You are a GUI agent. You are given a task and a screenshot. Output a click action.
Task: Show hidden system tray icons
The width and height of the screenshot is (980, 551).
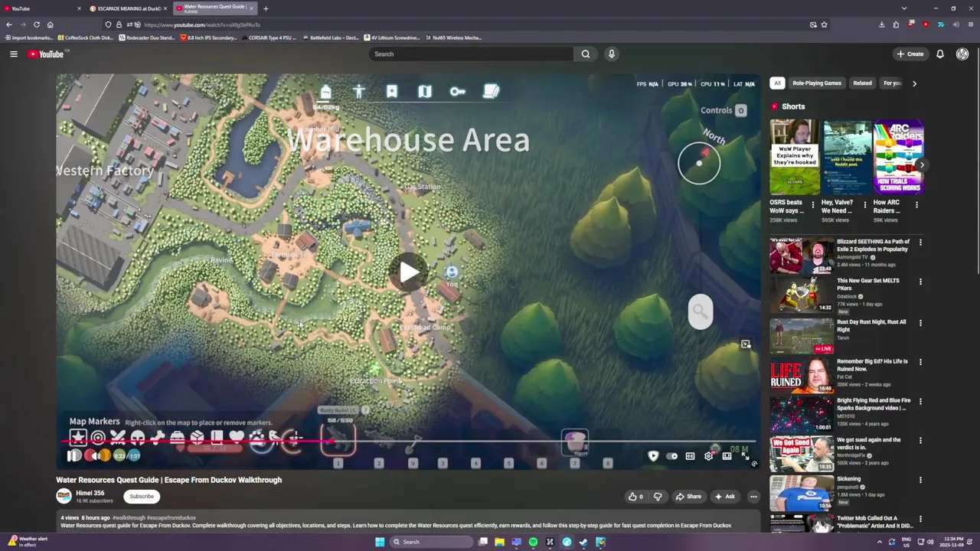click(879, 542)
